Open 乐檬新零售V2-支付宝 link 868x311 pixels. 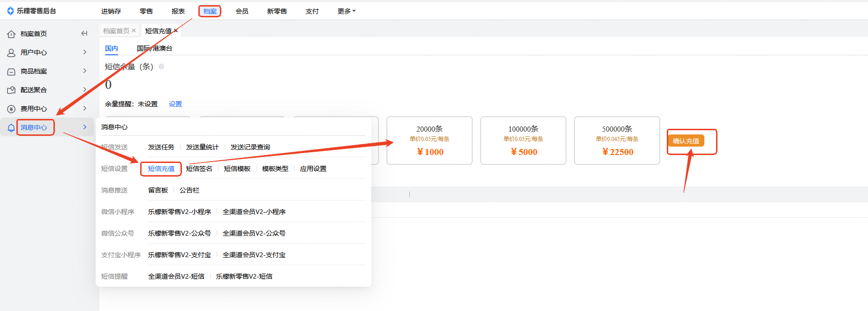pyautogui.click(x=180, y=255)
